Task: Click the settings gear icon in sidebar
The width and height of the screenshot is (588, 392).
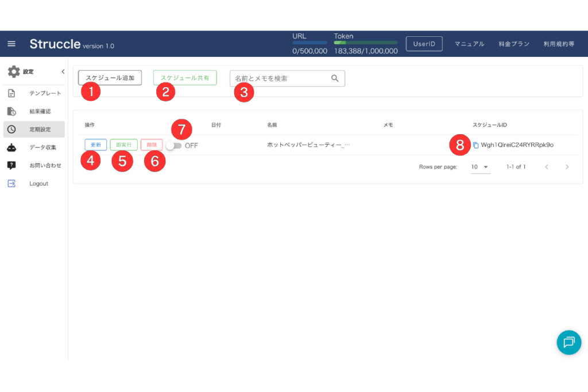Action: pyautogui.click(x=14, y=72)
